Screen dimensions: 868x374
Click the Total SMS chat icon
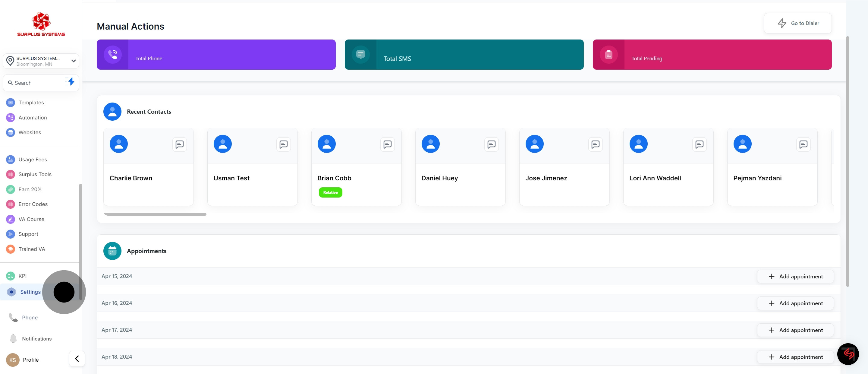pos(360,55)
